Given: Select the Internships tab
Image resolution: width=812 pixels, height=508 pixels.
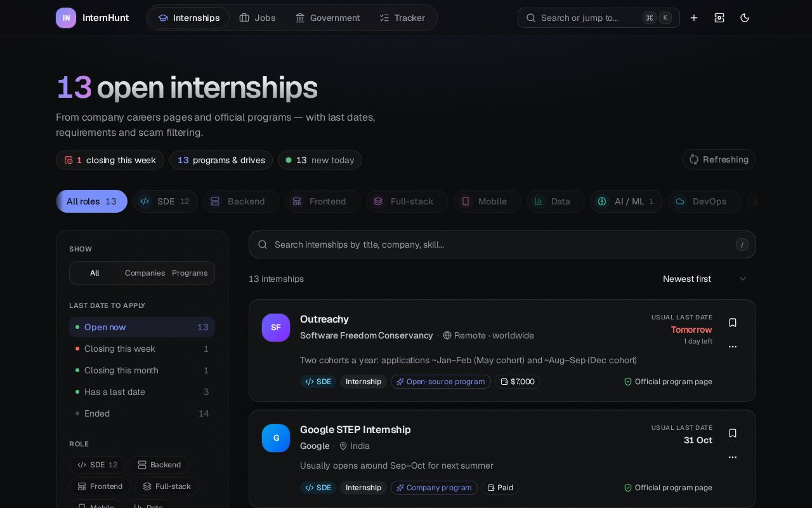Looking at the screenshot, I should [189, 18].
